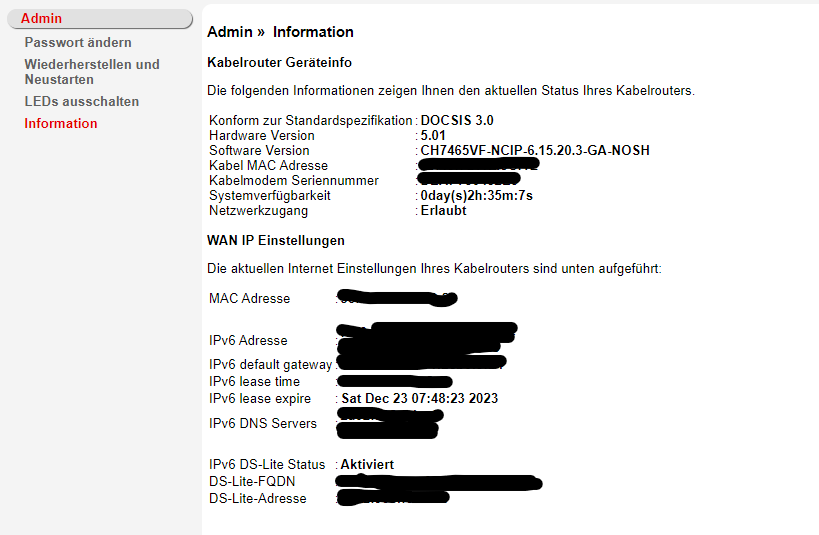This screenshot has width=819, height=535.
Task: Click the Netzwerkzugang Erlaubt status
Action: pos(443,211)
